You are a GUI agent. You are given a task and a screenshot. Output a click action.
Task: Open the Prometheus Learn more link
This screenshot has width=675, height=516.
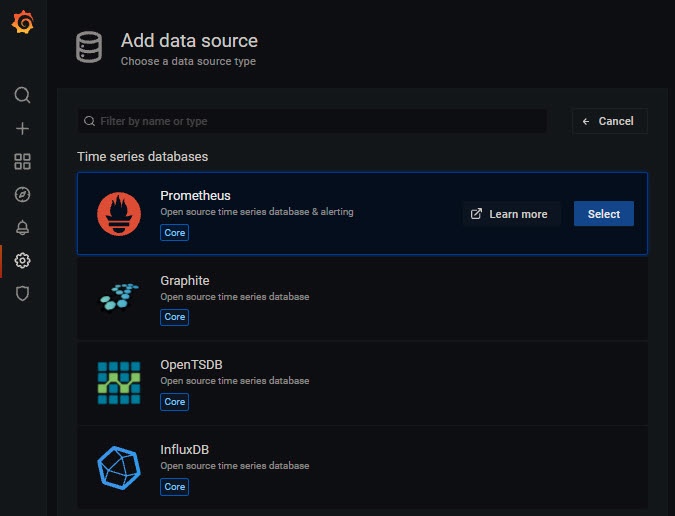point(510,214)
